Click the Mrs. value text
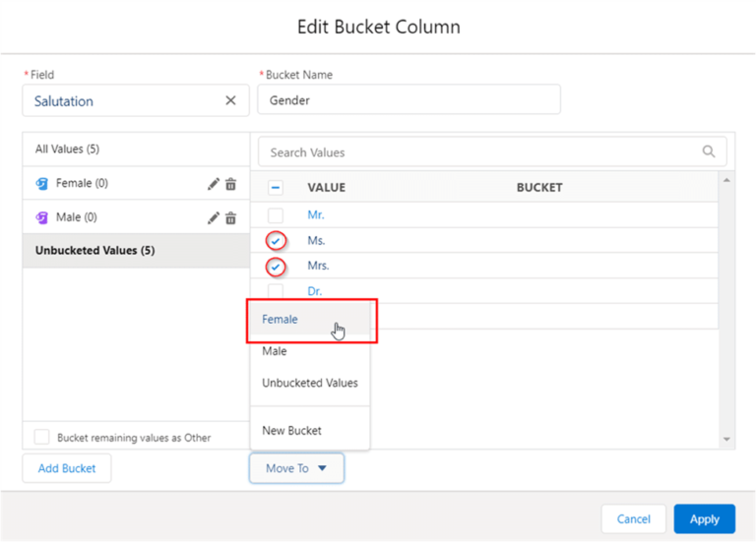756x542 pixels. 318,266
